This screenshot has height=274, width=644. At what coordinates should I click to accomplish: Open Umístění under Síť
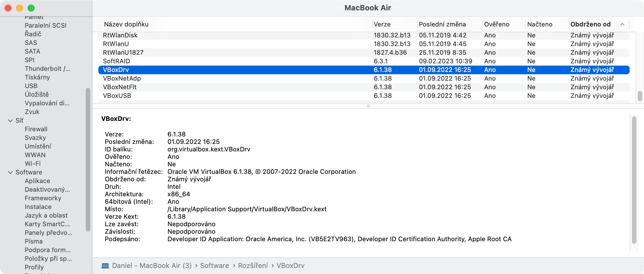[x=38, y=146]
